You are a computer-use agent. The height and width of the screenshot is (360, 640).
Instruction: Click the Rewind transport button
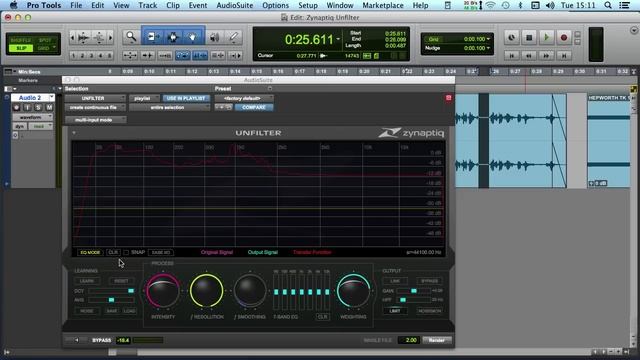pyautogui.click(x=529, y=56)
